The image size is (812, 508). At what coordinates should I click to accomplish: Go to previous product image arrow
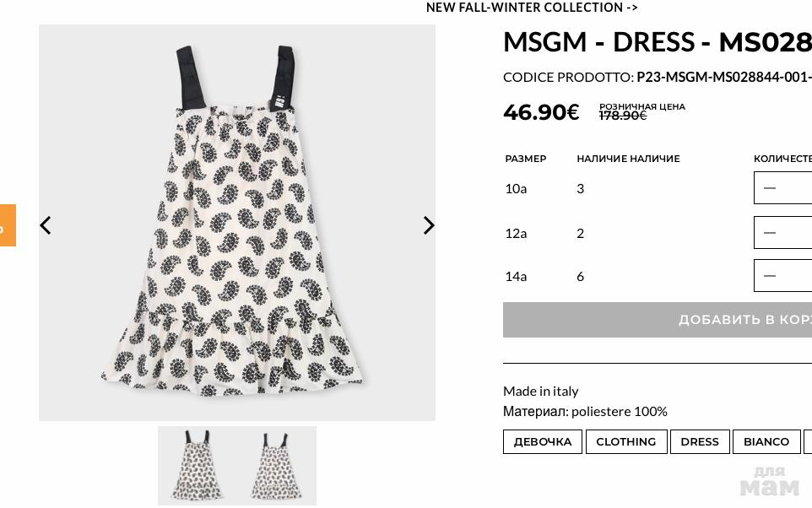tap(46, 225)
